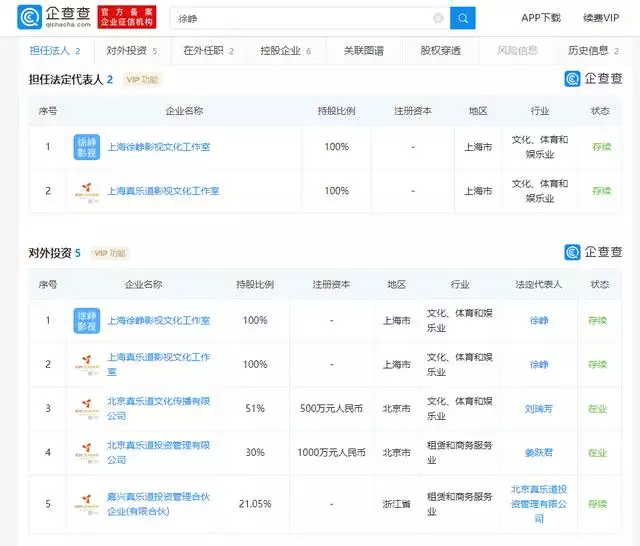Screen dimensions: 640x546
Task: Switch to the 股权穿透 tab
Action: click(x=440, y=51)
